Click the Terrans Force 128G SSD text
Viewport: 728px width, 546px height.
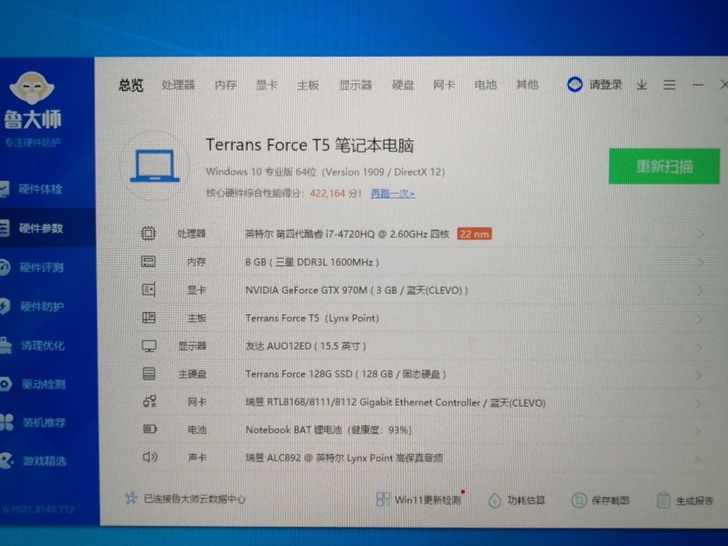(345, 374)
